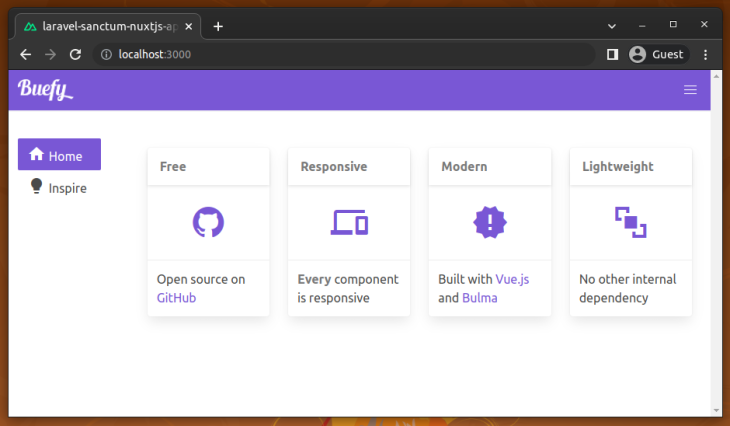Open the Guest profile menu
Image resolution: width=730 pixels, height=426 pixels.
click(x=657, y=54)
